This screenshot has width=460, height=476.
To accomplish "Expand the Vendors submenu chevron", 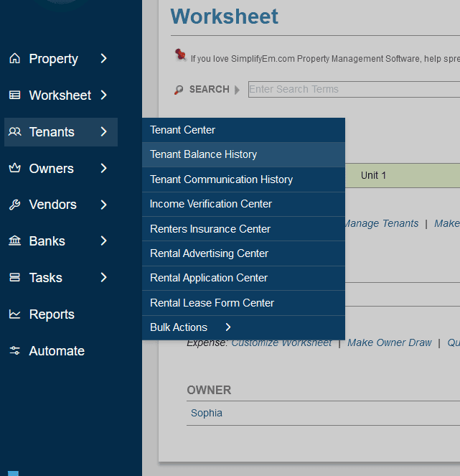I will coord(104,205).
